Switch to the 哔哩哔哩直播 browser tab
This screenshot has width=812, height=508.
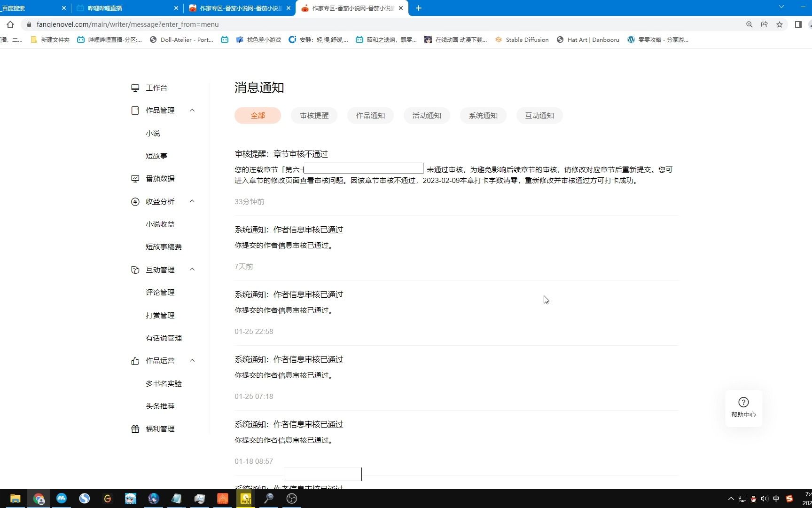point(127,8)
